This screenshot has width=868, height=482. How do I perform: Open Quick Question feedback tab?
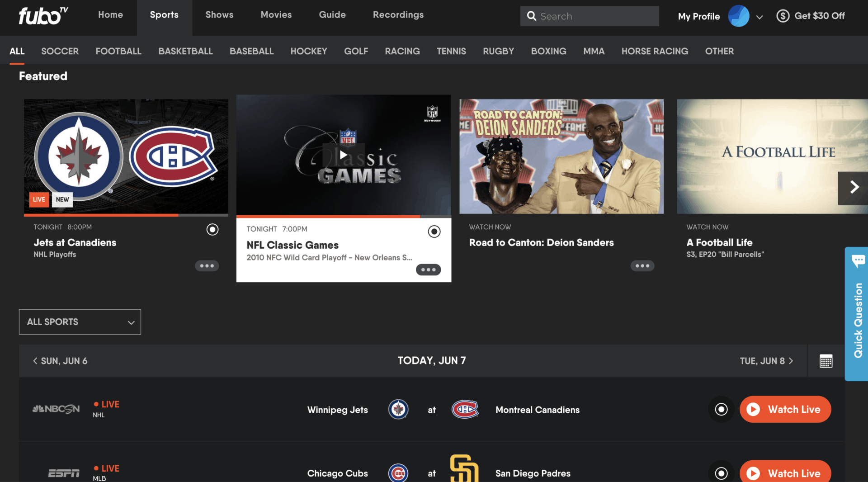point(856,314)
